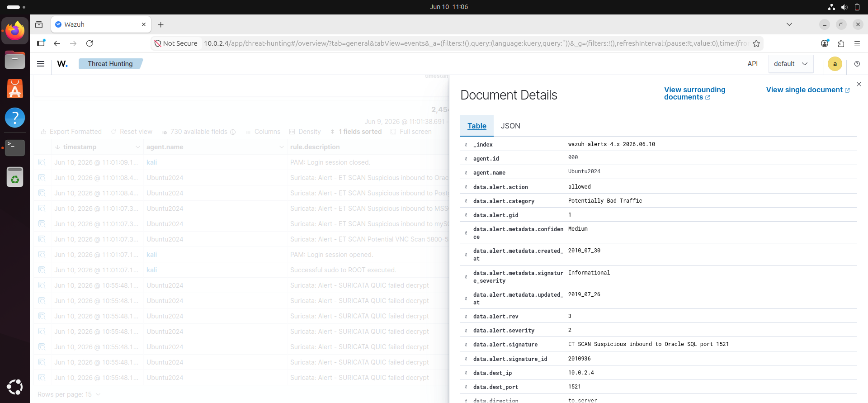Open Firefox from the dock
This screenshot has width=868, height=403.
(x=15, y=31)
